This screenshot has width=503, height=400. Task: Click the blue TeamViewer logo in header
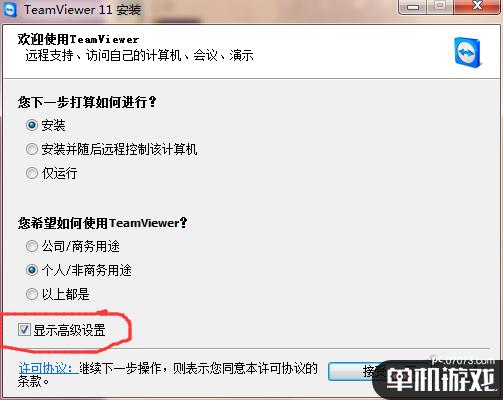468,53
